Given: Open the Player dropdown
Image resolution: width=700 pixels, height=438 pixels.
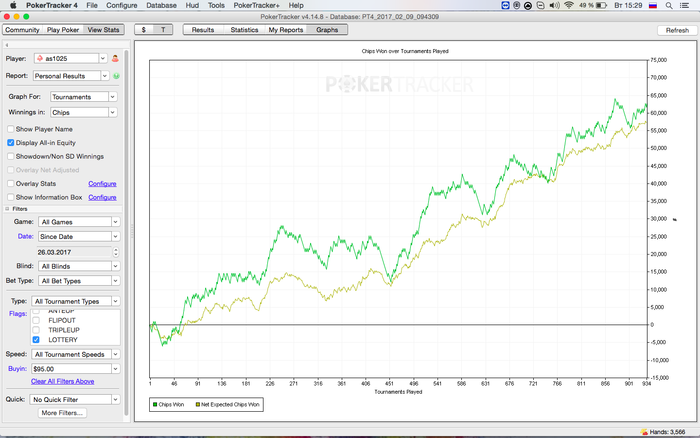Looking at the screenshot, I should pyautogui.click(x=103, y=58).
